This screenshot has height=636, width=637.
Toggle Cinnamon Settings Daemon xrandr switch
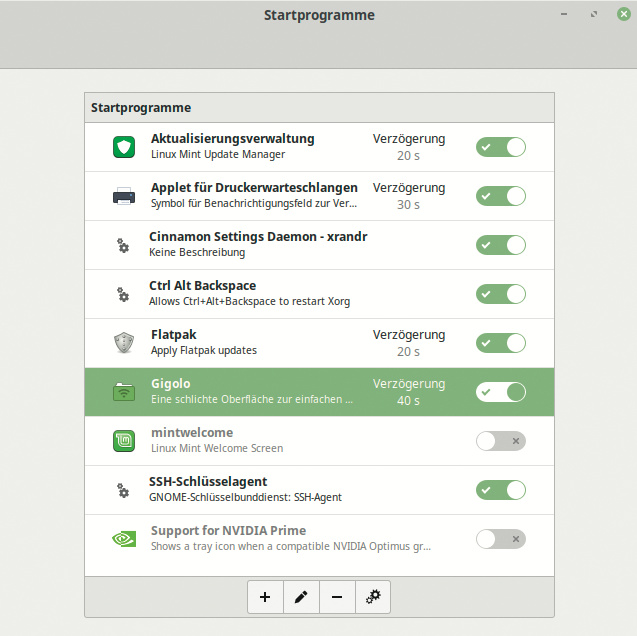pyautogui.click(x=501, y=245)
